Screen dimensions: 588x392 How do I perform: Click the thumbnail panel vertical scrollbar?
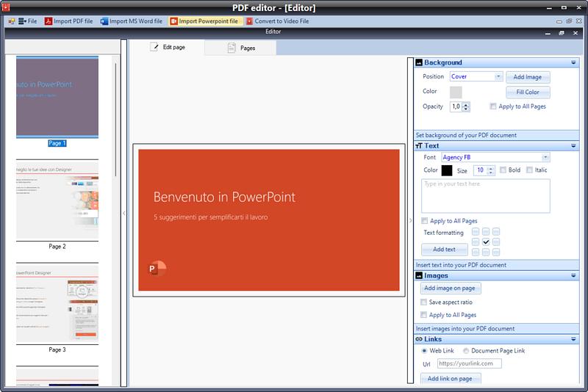pos(115,120)
